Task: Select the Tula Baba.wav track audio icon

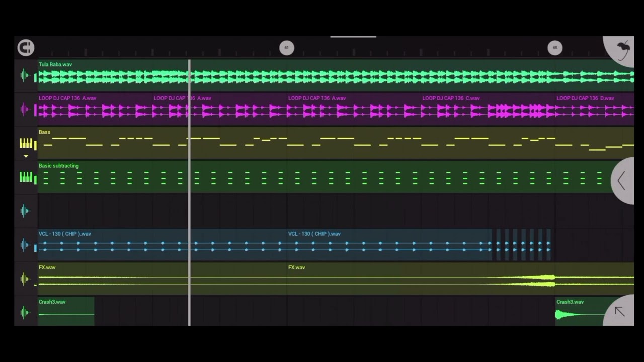Action: point(25,76)
